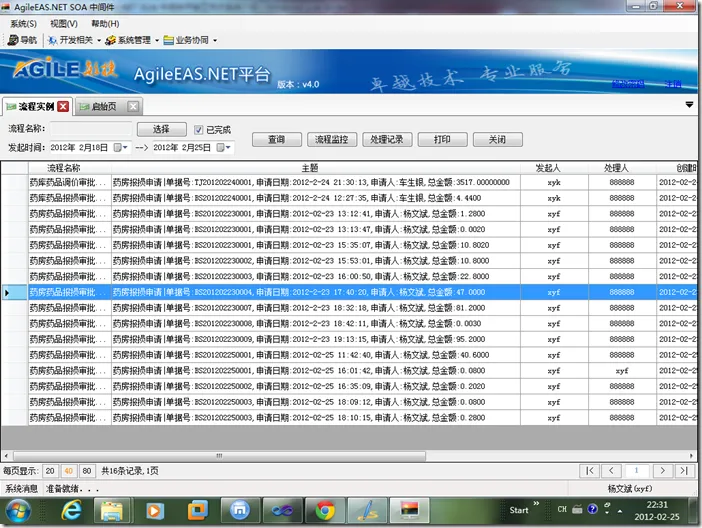The height and width of the screenshot is (528, 702).
Task: Open the start date picker dropdown
Action: [x=121, y=147]
